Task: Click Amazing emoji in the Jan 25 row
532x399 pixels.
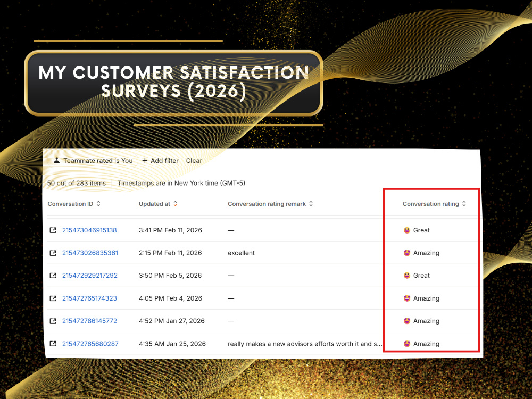Action: [x=407, y=344]
